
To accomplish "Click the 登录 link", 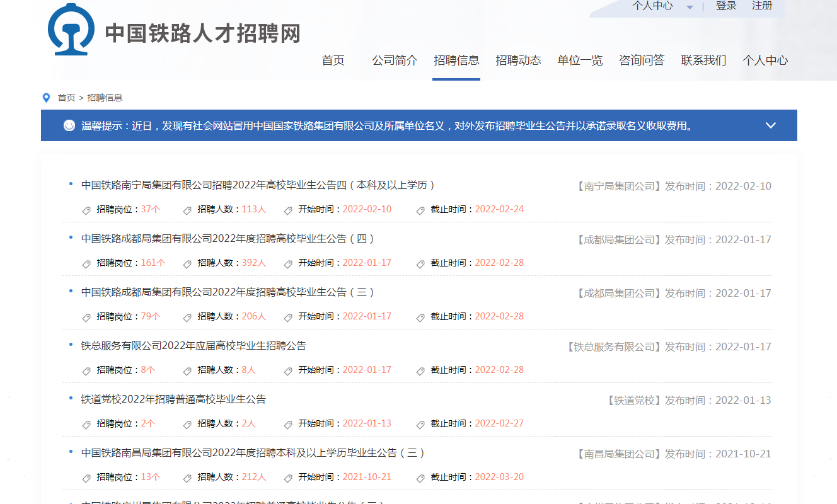I will pos(726,5).
